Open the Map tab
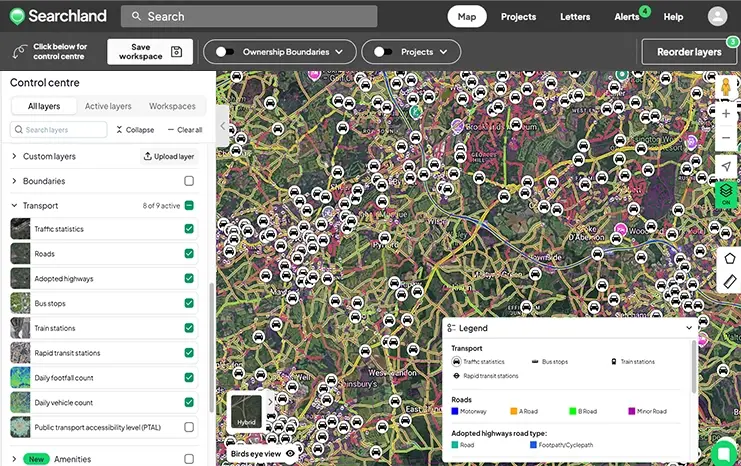 point(467,17)
